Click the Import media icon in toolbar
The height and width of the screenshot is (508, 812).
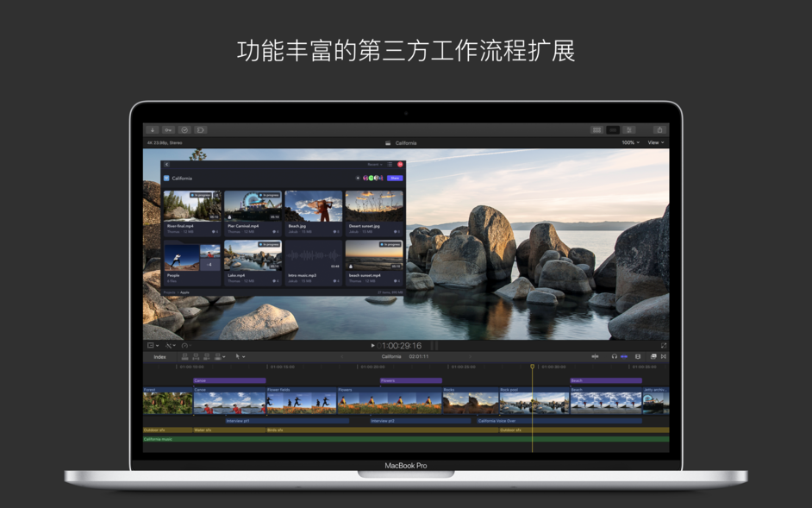(153, 128)
